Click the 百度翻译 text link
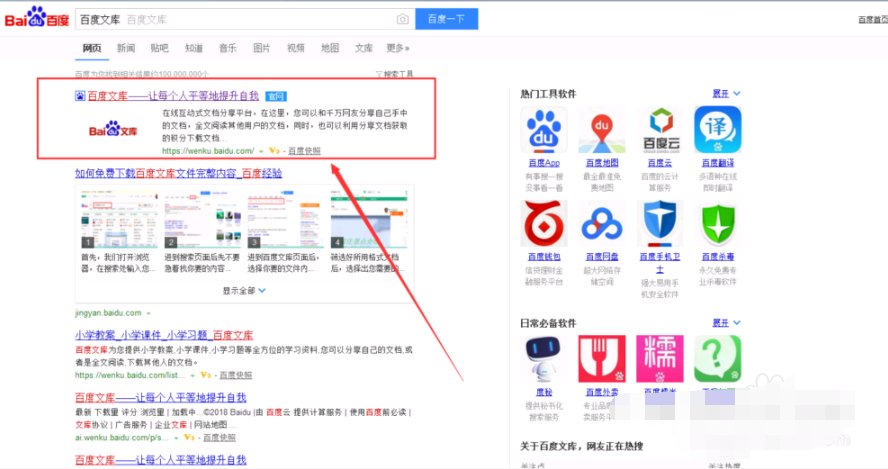Image resolution: width=888 pixels, height=469 pixels. coord(718,163)
